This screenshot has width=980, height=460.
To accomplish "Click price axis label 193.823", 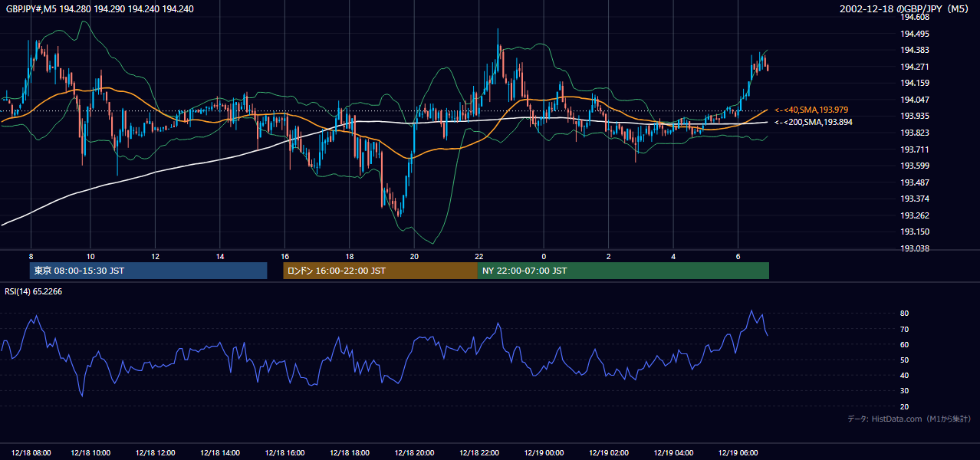I will coord(915,133).
